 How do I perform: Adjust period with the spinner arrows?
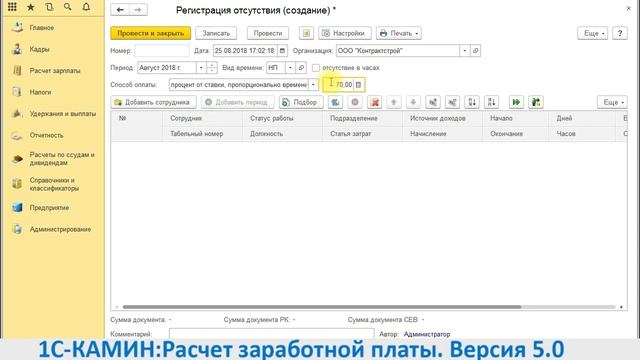211,68
